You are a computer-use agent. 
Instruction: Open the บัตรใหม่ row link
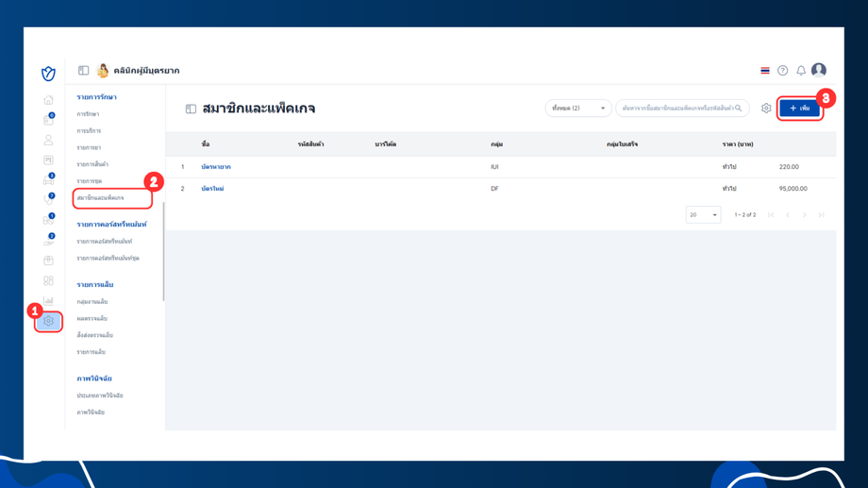(x=212, y=189)
